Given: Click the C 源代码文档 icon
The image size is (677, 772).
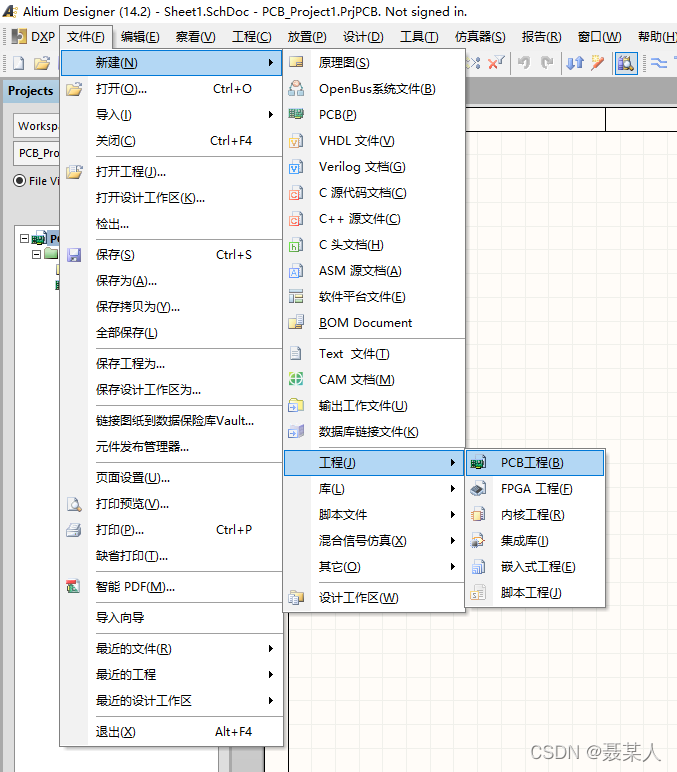Looking at the screenshot, I should point(296,193).
